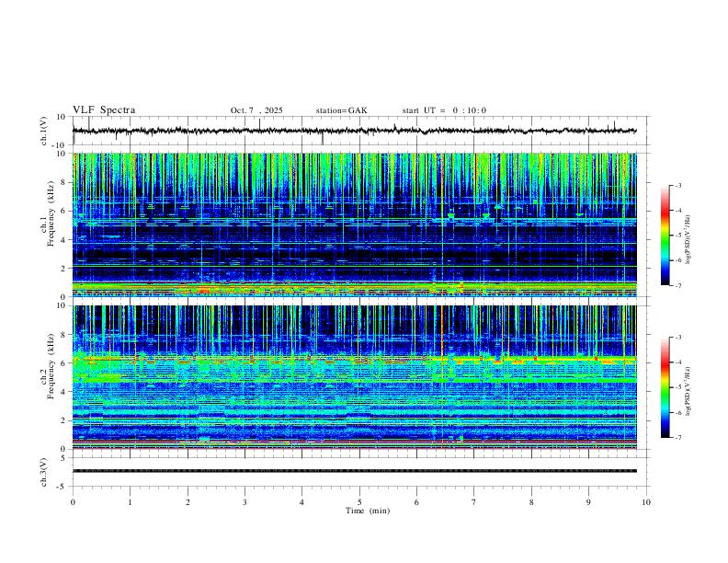Viewport: 728px width, 563px height.
Task: Click the 'ch.3(V)' axis label
Action: 44,472
